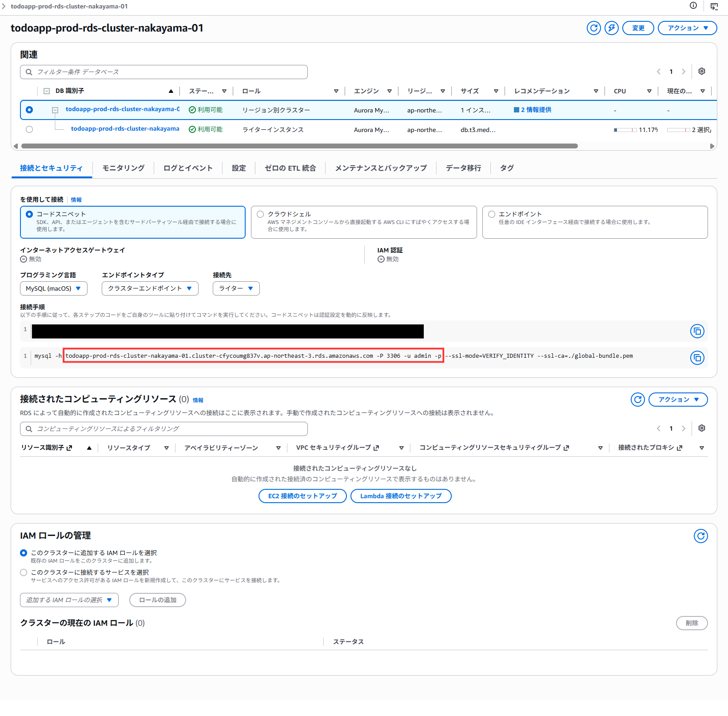Image resolution: width=728 pixels, height=716 pixels.
Task: Open the クラスターエンドポイント type dropdown
Action: coord(150,288)
